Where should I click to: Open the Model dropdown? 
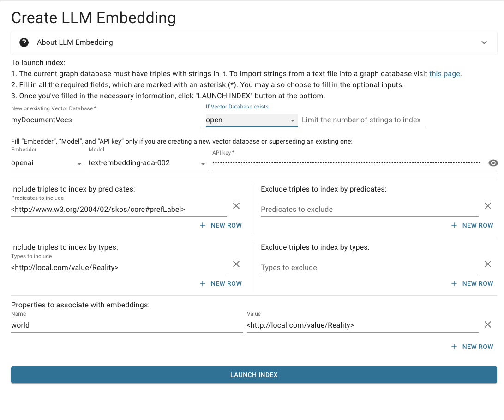[148, 163]
